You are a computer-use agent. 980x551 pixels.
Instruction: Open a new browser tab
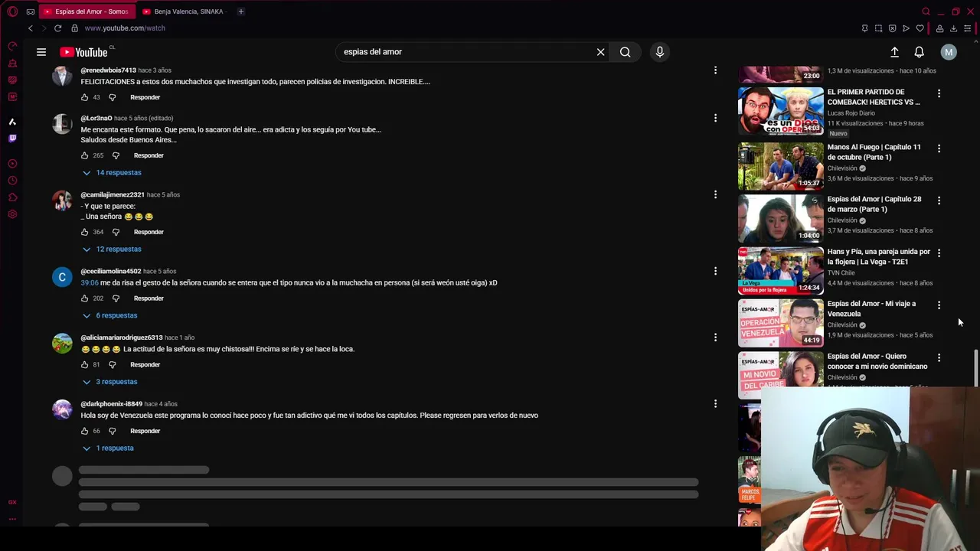[x=240, y=11]
